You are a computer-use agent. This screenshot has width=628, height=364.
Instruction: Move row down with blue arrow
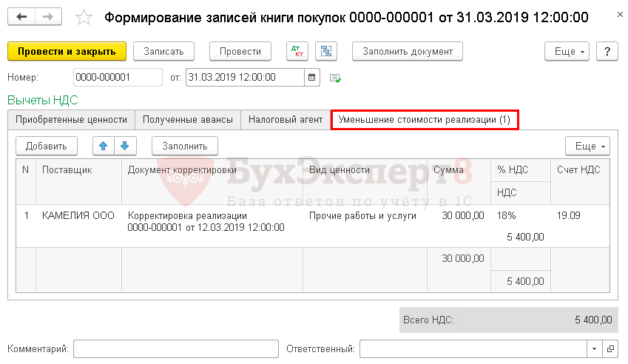[125, 146]
